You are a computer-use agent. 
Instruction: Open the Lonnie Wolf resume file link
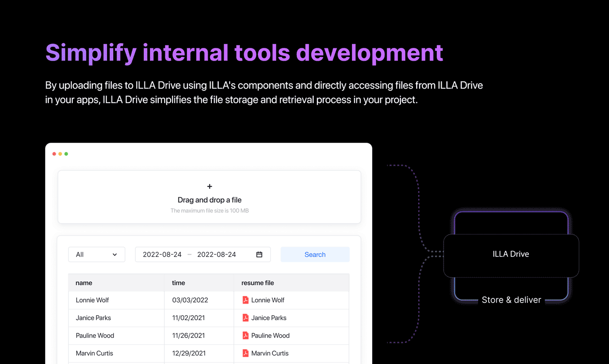click(268, 300)
